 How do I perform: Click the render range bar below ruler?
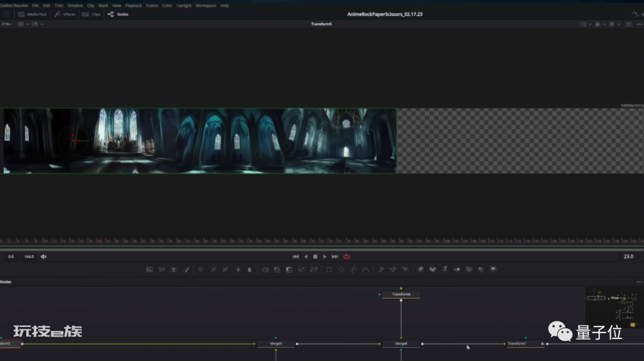click(322, 249)
